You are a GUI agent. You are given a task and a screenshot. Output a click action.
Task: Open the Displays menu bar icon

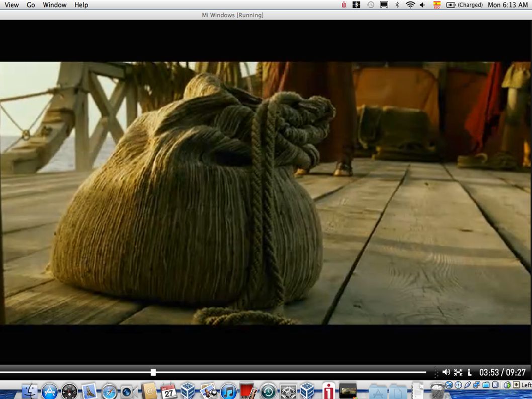click(384, 5)
